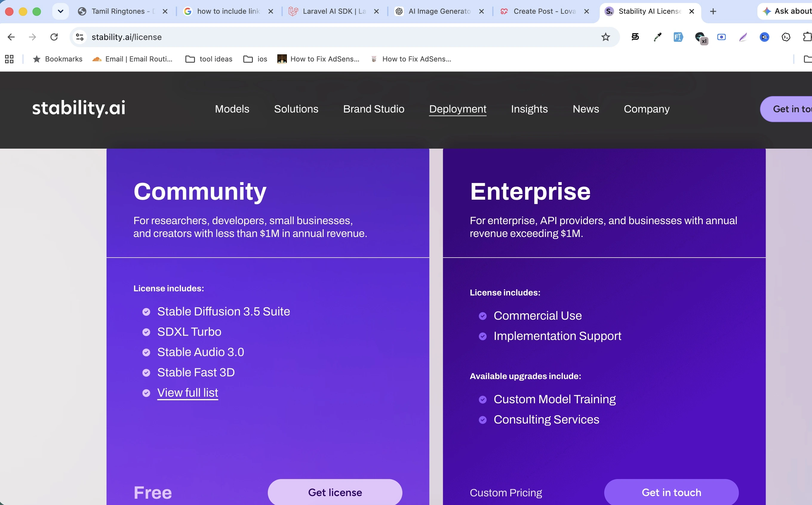Click the Custom Pricing label
Viewport: 812px width, 505px height.
[506, 493]
